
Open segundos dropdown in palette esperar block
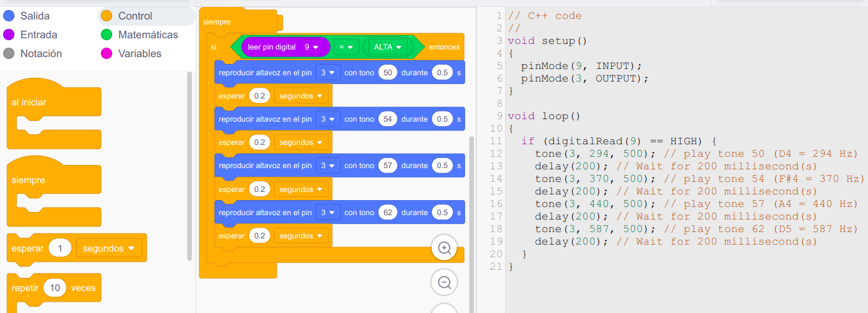coord(108,248)
